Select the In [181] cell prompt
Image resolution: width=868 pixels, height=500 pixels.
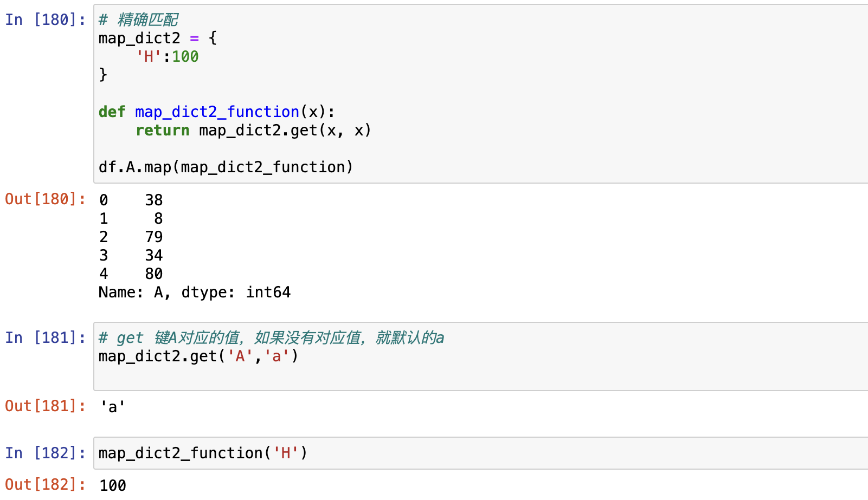[45, 338]
